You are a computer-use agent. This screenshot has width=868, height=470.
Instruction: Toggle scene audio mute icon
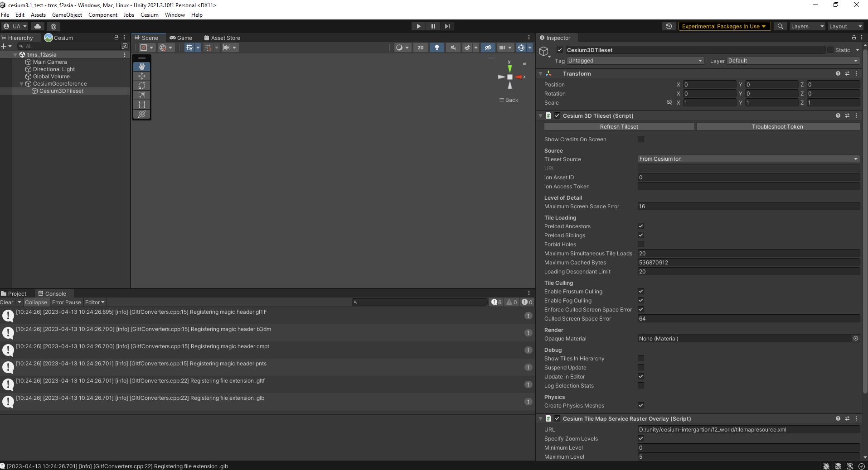(x=453, y=48)
